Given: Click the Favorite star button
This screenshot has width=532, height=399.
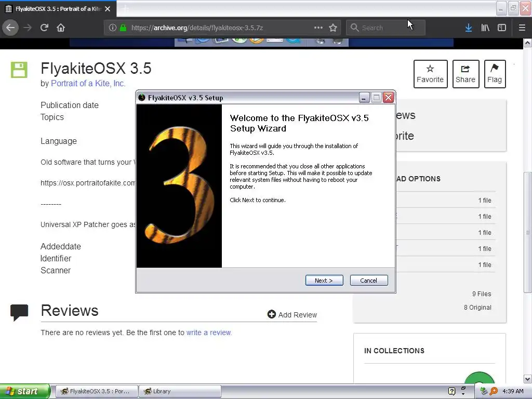Looking at the screenshot, I should click(x=430, y=74).
